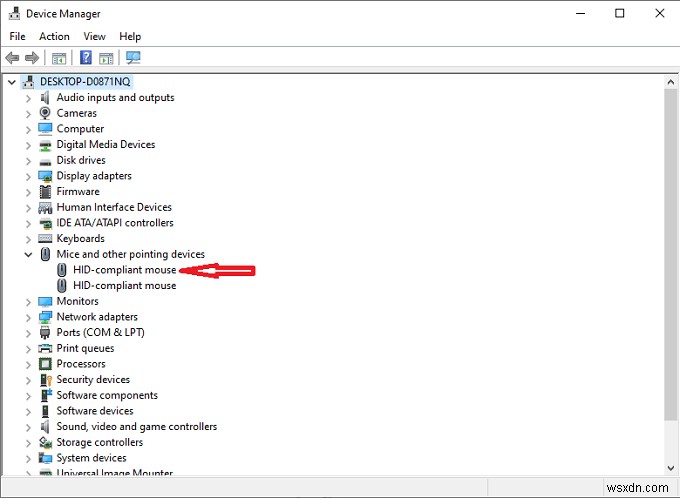Click the Cameras webcam icon

pos(45,113)
